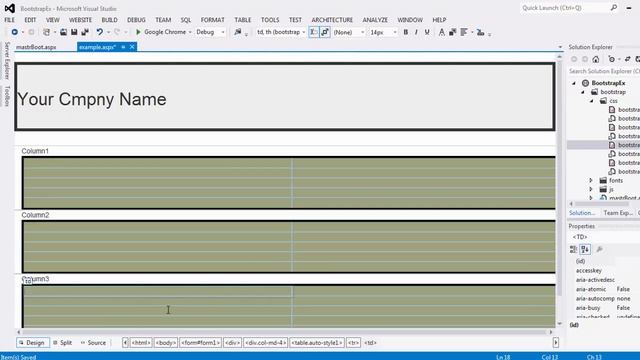
Task: Select the <form#form1> tag breadcrumb
Action: click(x=200, y=343)
